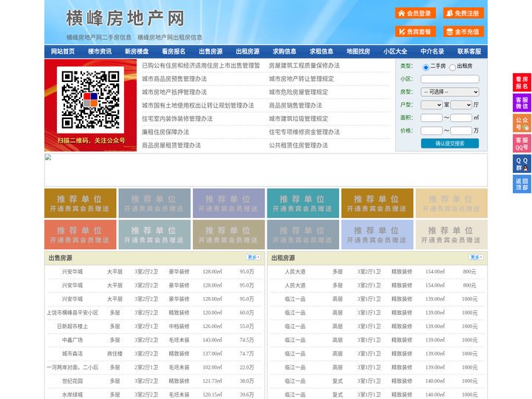Select 二手房 radio button

426,67
